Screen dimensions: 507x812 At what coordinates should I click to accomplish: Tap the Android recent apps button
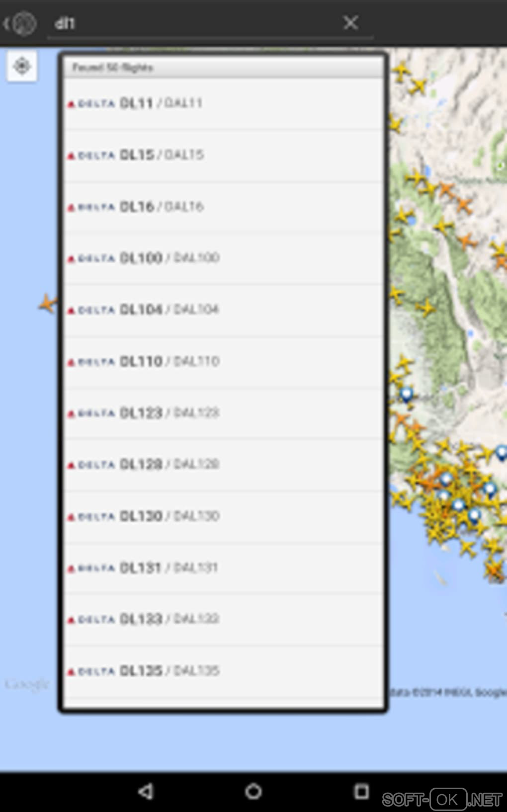point(361,792)
